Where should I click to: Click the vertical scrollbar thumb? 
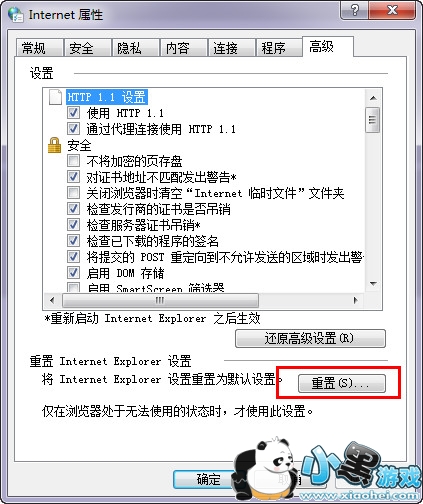point(373,120)
